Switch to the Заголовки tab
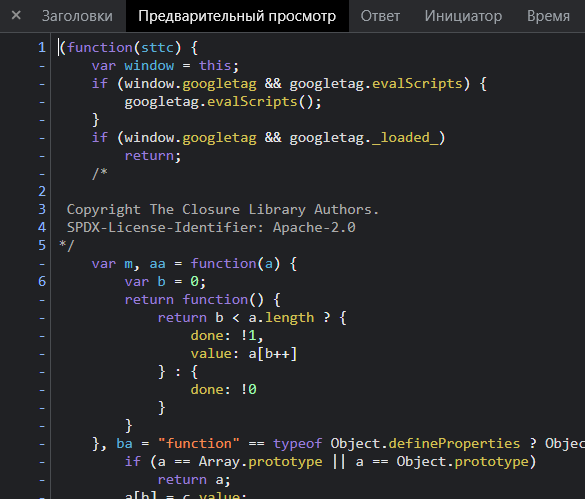 [x=77, y=16]
